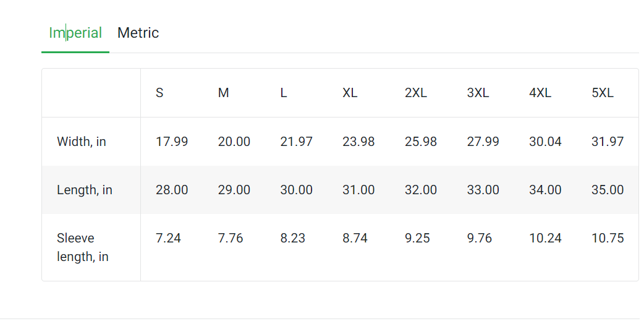Screen dimensions: 644x321
Task: Click the 4XL size header
Action: click(x=540, y=93)
